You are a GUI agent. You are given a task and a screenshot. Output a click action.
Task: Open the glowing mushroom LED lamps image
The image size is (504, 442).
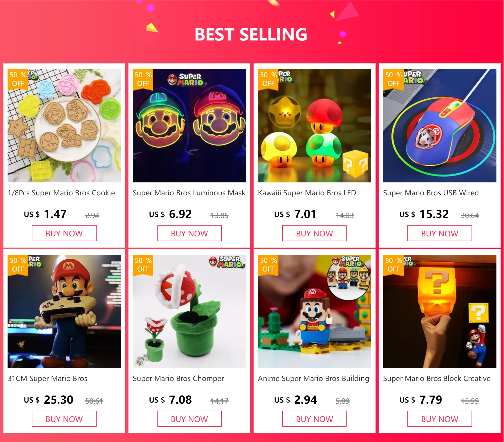[315, 126]
